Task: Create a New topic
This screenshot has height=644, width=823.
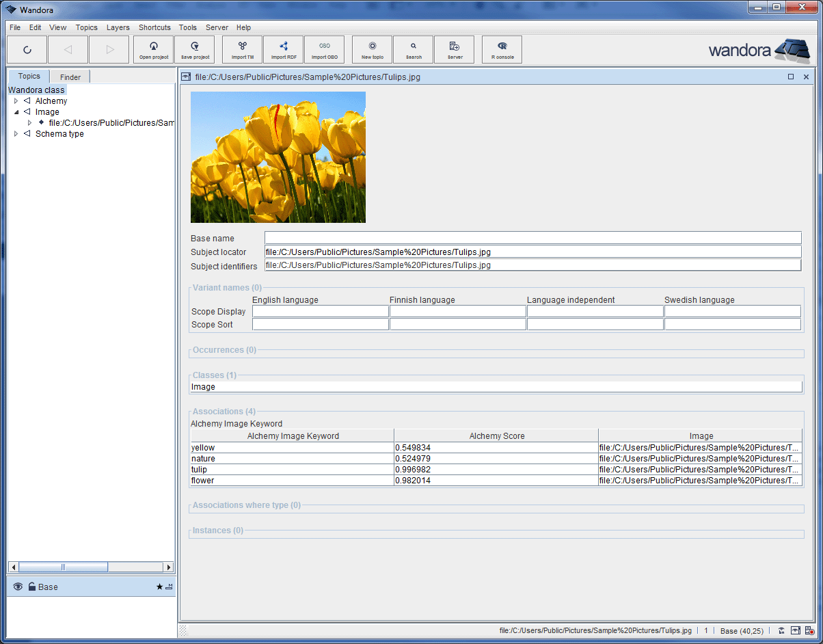Action: pos(371,49)
